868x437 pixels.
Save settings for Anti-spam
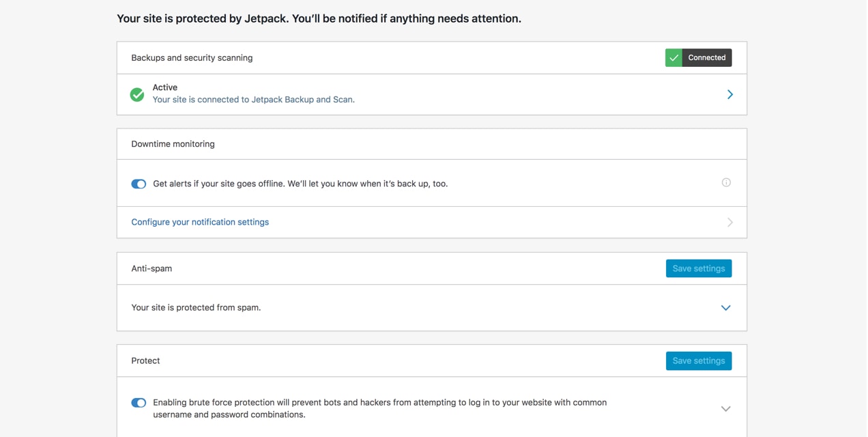[698, 268]
